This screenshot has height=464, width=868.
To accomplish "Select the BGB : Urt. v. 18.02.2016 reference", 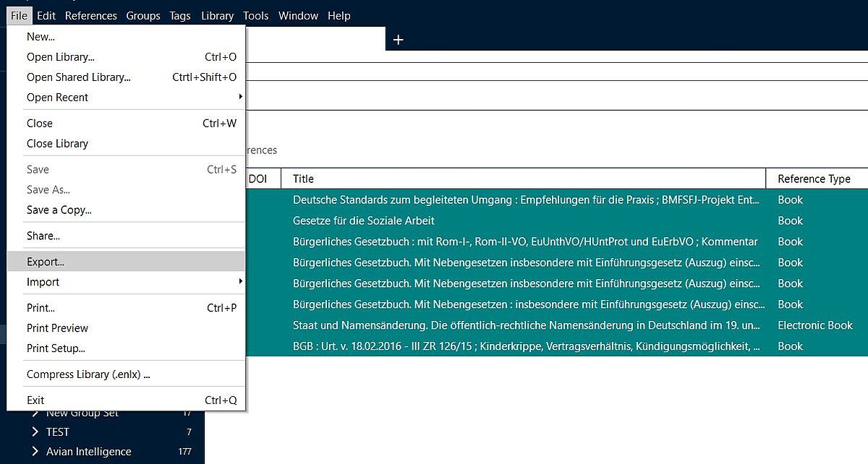I will click(526, 346).
